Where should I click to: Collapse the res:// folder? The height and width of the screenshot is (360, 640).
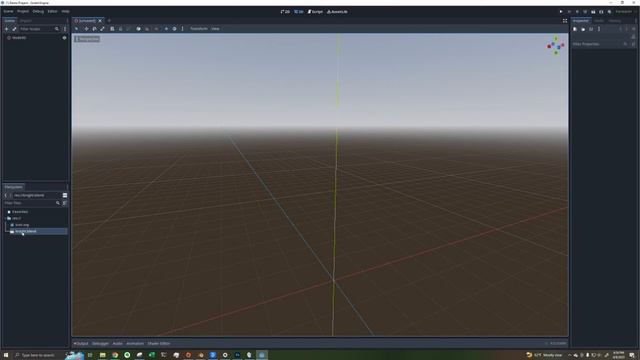5,218
